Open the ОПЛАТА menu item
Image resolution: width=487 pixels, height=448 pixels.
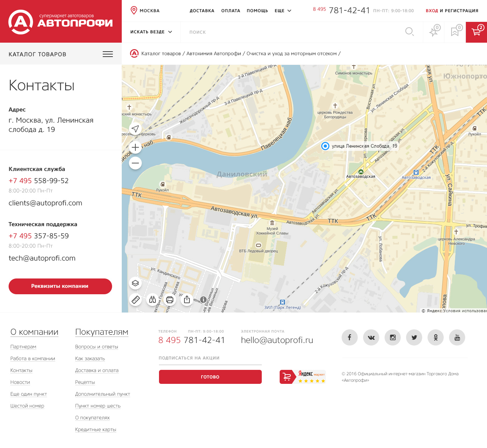tap(231, 11)
